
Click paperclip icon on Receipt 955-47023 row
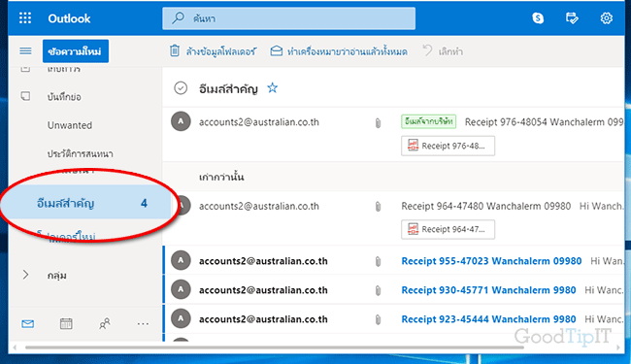coord(378,261)
